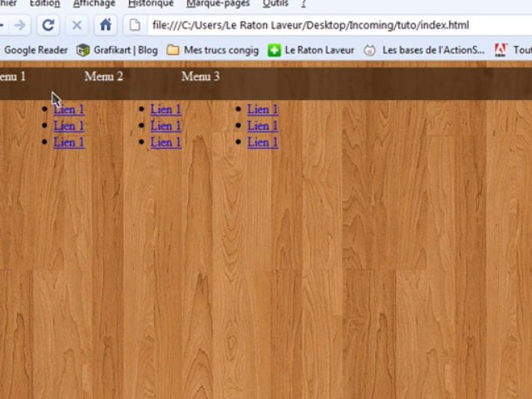This screenshot has height=399, width=532.
Task: Click the green plus Le Raton Laveur icon
Action: point(274,50)
